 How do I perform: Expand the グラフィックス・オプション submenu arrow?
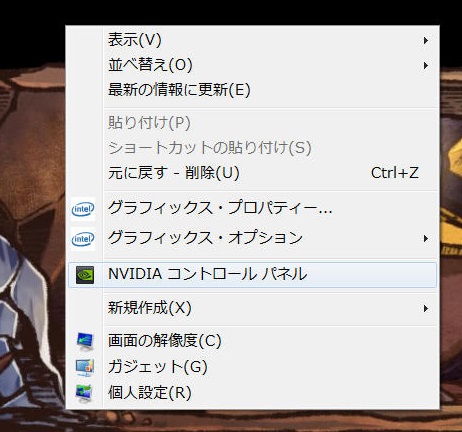[x=426, y=239]
